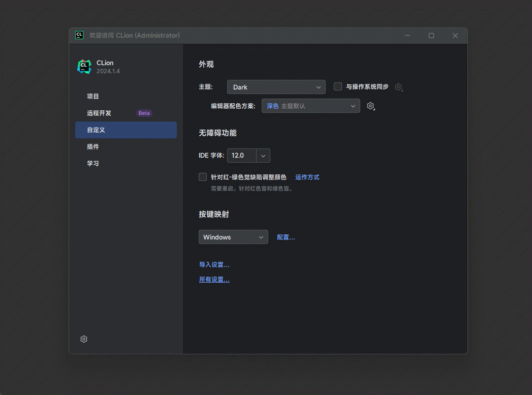The width and height of the screenshot is (532, 395).
Task: Open the 按键映射 Windows dropdown
Action: click(233, 236)
